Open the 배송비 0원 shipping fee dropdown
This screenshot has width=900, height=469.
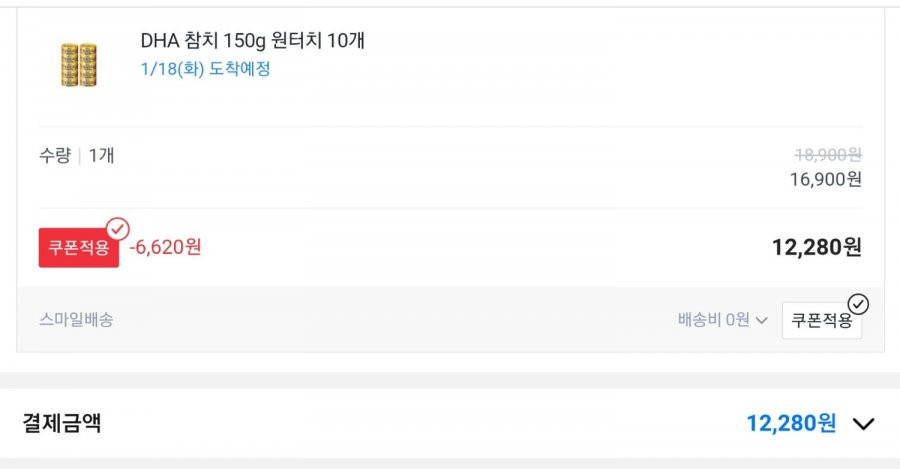[x=722, y=320]
